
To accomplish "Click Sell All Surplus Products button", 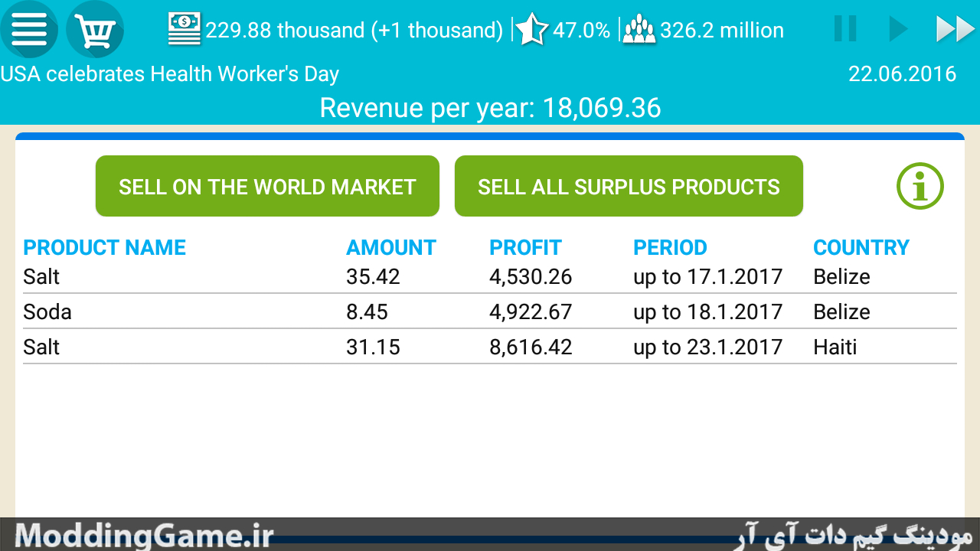I will click(629, 186).
